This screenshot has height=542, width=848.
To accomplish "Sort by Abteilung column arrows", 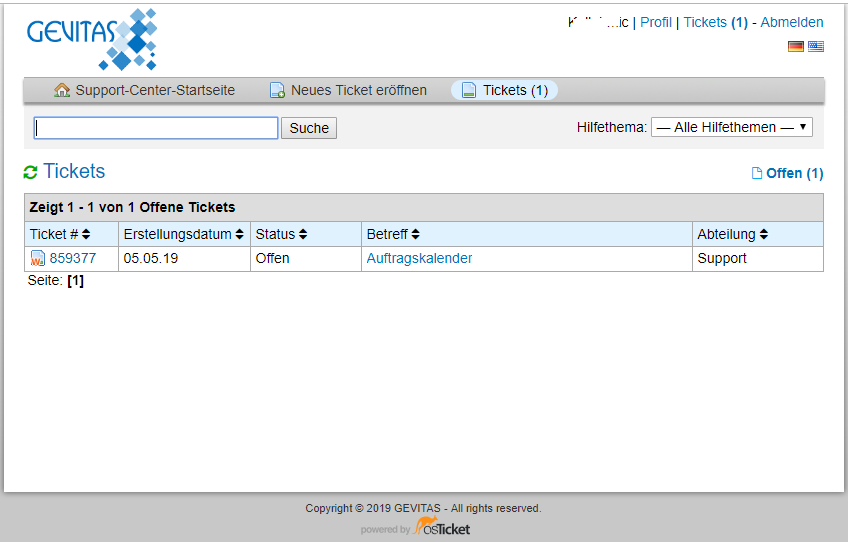I will [764, 234].
